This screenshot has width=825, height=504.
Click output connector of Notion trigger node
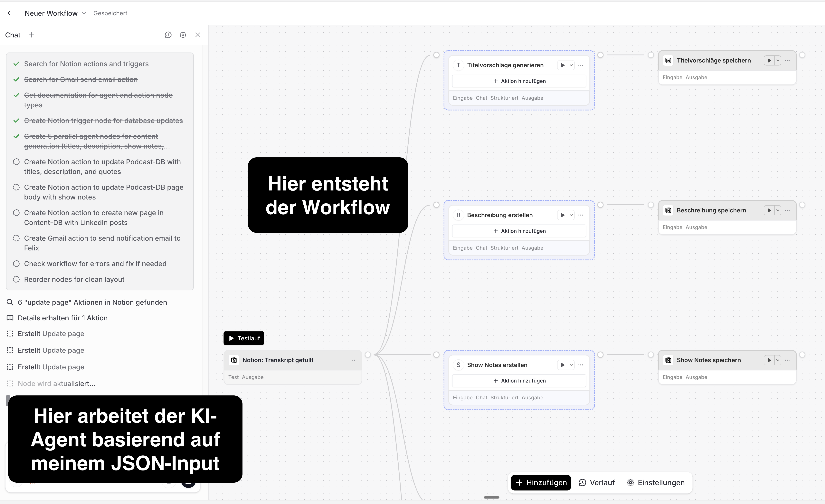[368, 355]
